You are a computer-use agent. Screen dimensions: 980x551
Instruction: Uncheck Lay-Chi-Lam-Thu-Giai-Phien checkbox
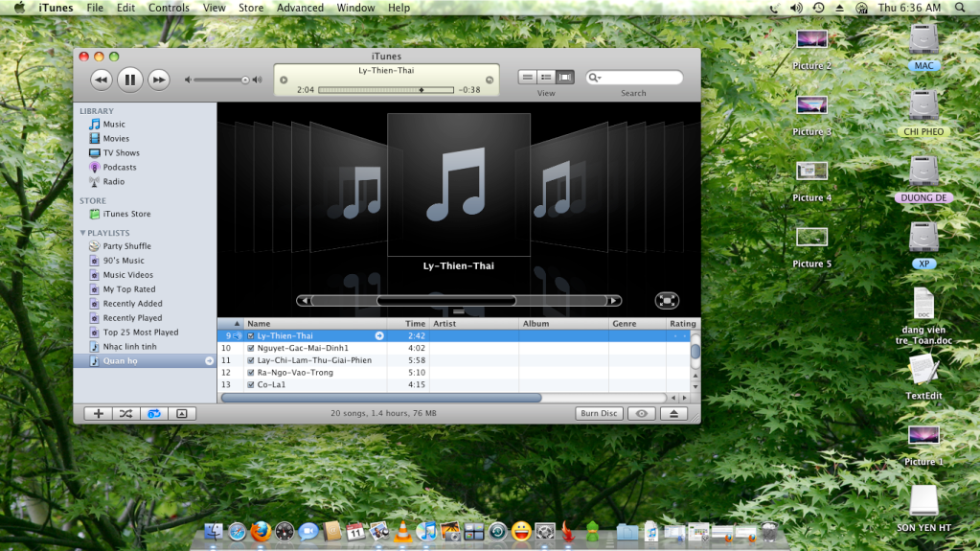(251, 360)
